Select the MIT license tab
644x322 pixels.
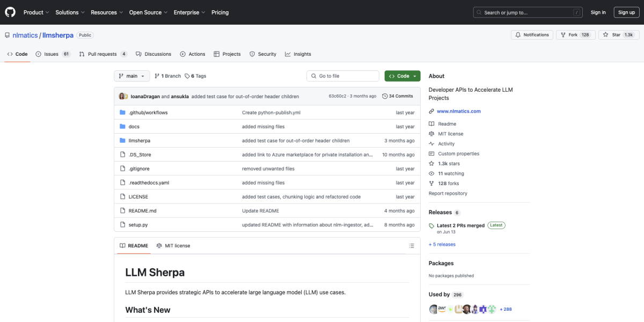[173, 246]
